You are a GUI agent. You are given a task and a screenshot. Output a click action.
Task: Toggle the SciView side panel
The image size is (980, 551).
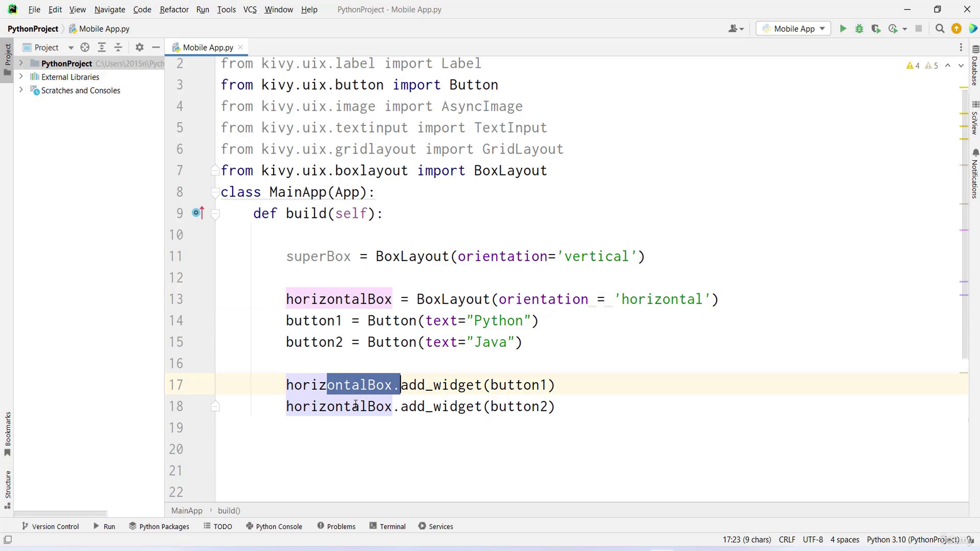click(975, 118)
